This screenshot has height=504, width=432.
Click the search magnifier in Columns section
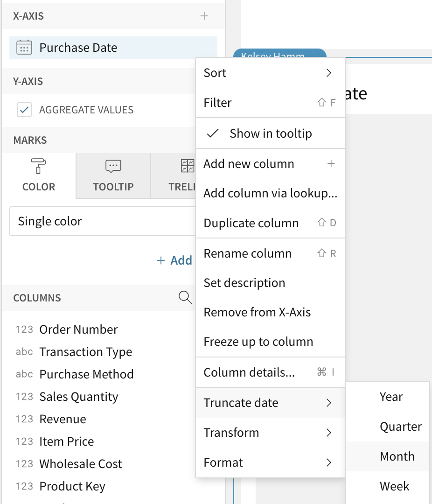point(185,297)
